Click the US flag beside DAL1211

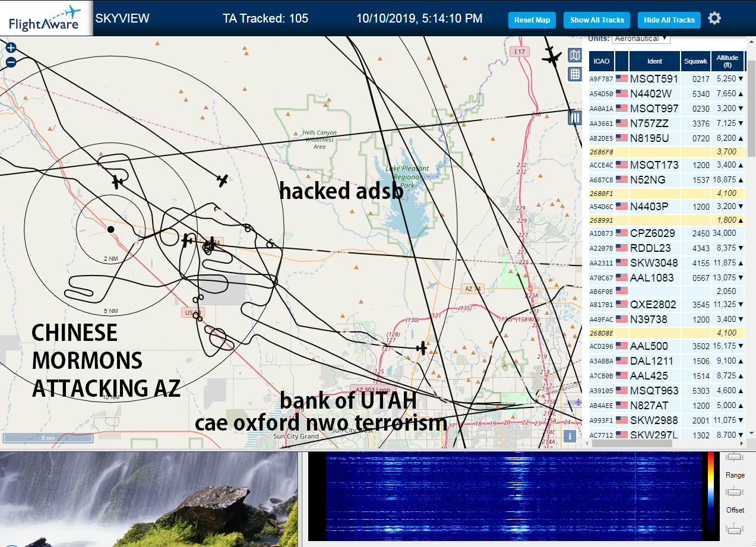coord(622,361)
